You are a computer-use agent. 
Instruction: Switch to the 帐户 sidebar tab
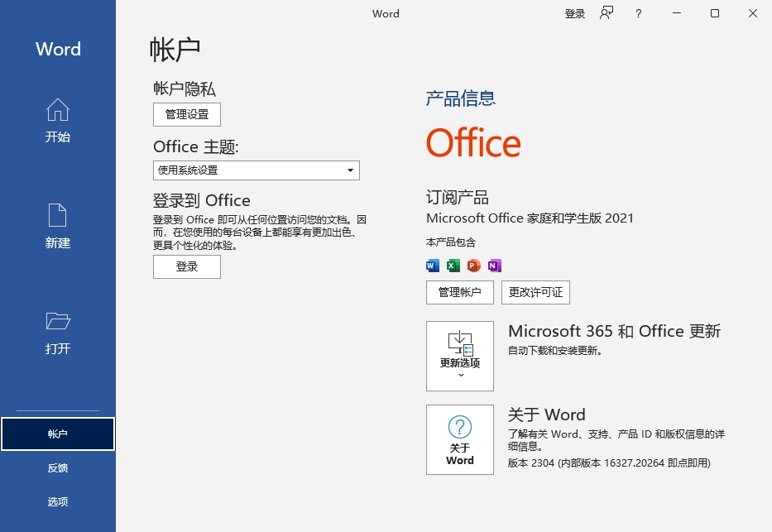pyautogui.click(x=58, y=434)
